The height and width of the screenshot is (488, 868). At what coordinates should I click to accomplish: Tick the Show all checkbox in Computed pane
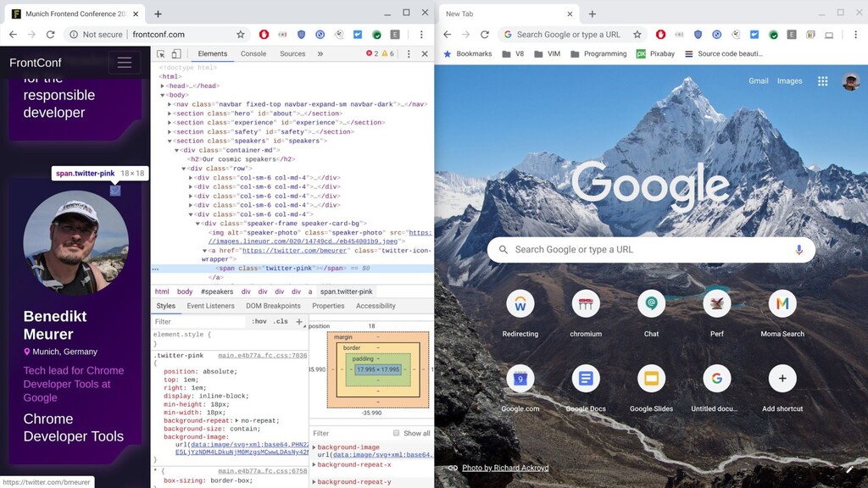396,433
